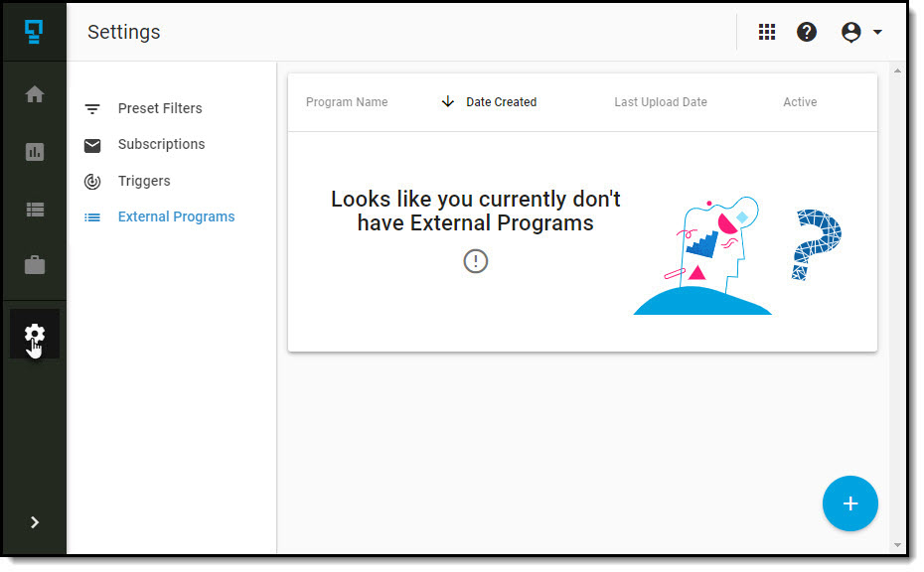Open the Home page from the sidebar

pos(35,94)
